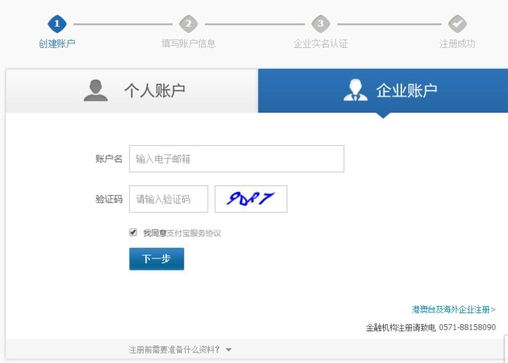The width and height of the screenshot is (508, 363).
Task: Open the 支付宝服务协议 link
Action: pyautogui.click(x=194, y=233)
